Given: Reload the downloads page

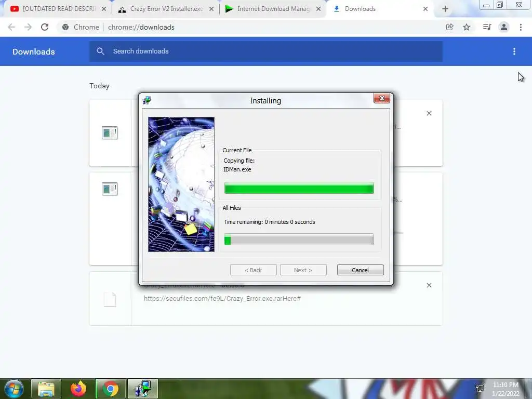Looking at the screenshot, I should (45, 27).
